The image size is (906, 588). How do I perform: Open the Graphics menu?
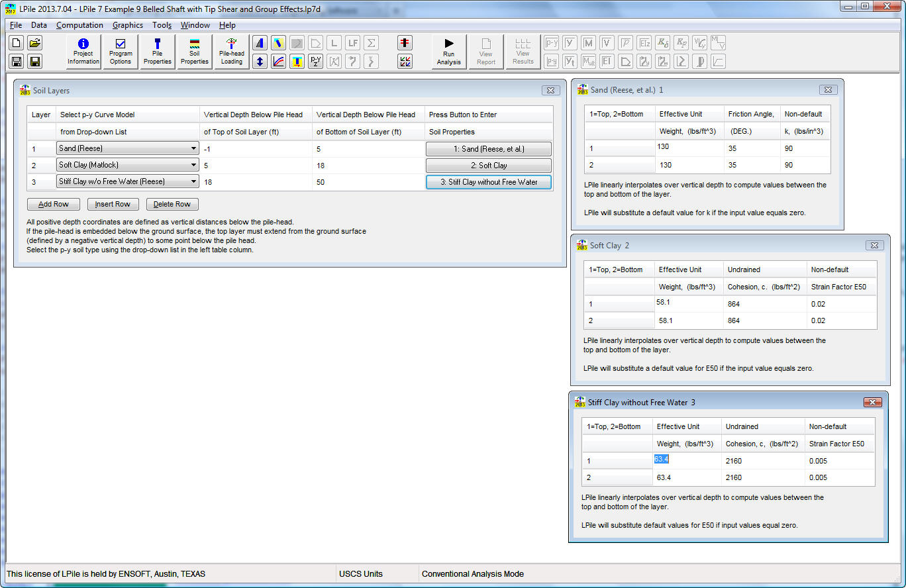pos(128,25)
